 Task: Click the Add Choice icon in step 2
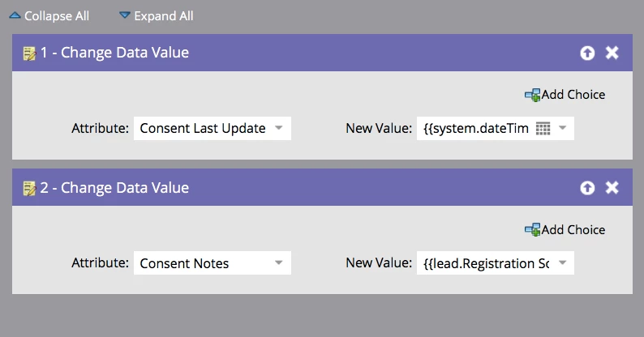pyautogui.click(x=532, y=230)
